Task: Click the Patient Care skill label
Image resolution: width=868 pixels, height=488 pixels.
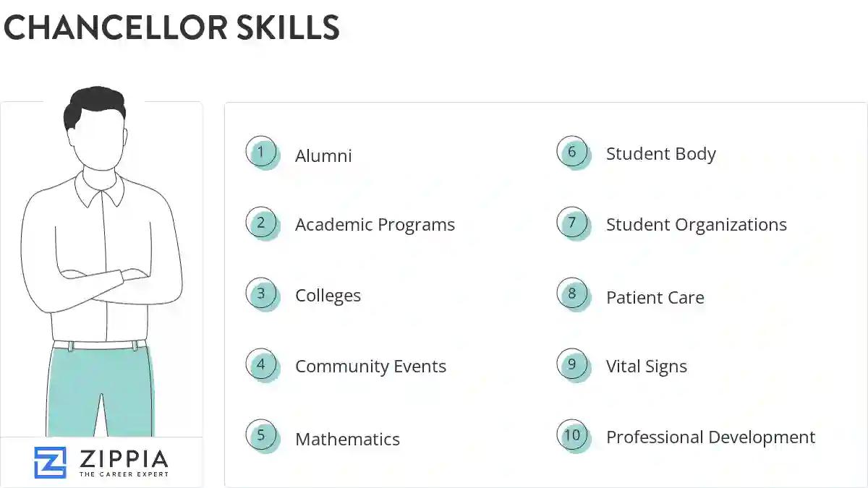Action: tap(655, 297)
